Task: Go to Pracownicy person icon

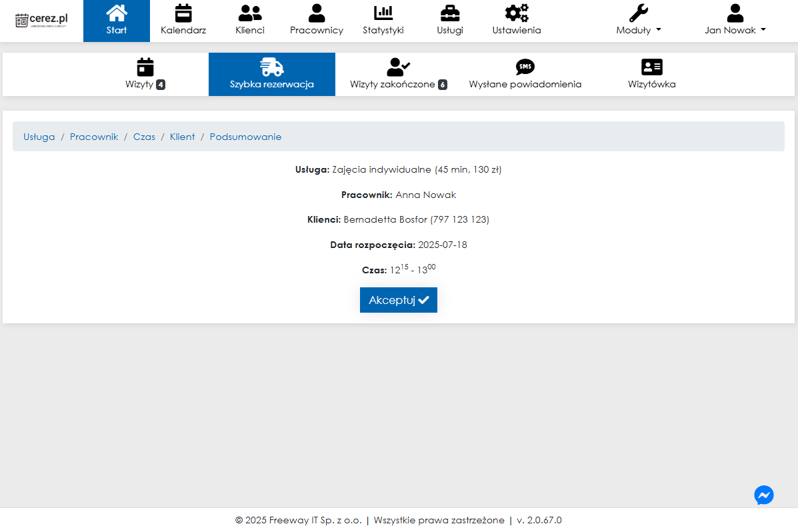Action: point(317,13)
